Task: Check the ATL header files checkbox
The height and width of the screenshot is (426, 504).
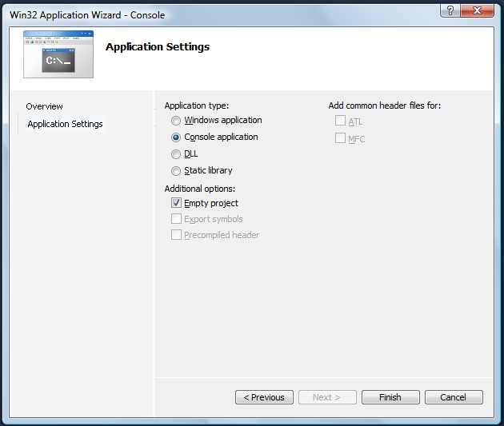Action: (341, 121)
